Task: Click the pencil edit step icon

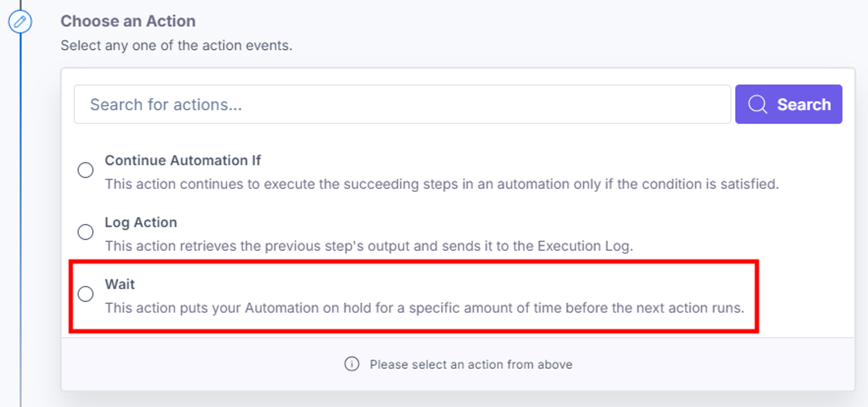Action: pos(20,22)
